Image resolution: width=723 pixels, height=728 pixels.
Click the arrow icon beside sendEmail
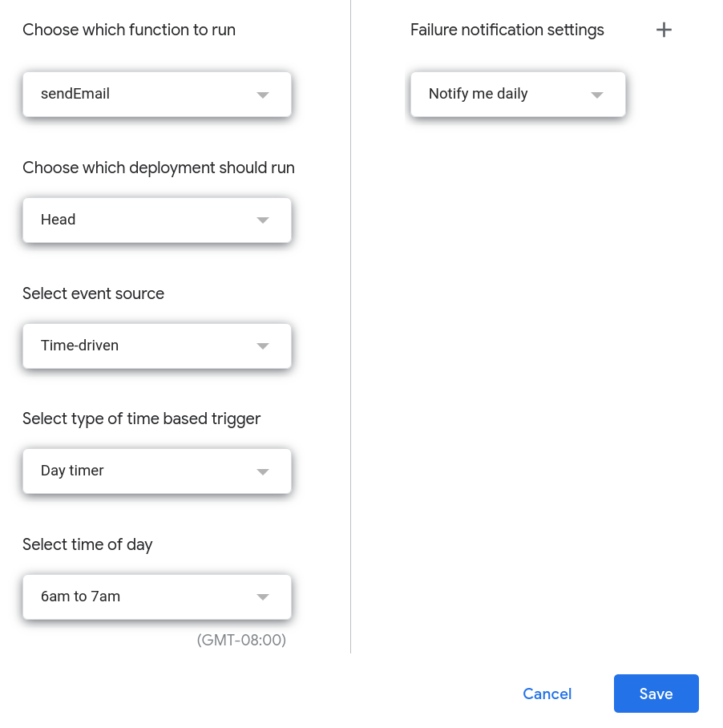(x=263, y=95)
